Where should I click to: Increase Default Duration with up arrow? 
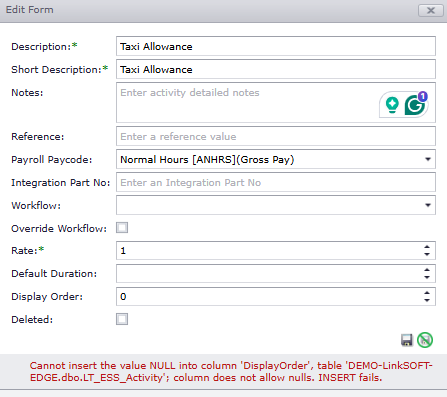point(427,270)
